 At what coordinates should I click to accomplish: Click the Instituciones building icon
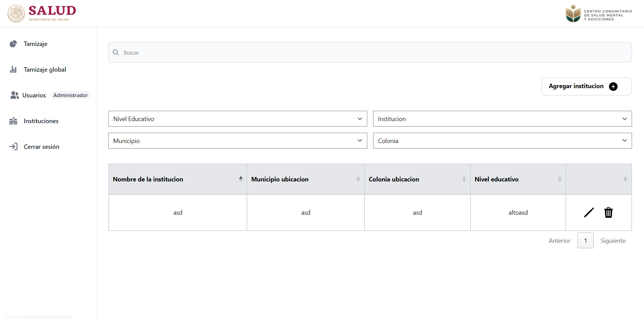13,121
